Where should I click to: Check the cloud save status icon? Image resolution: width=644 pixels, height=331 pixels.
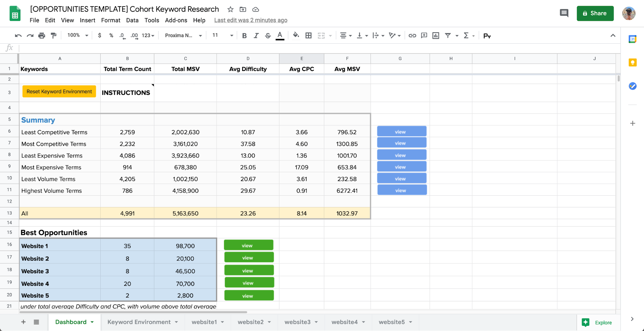[x=255, y=9]
